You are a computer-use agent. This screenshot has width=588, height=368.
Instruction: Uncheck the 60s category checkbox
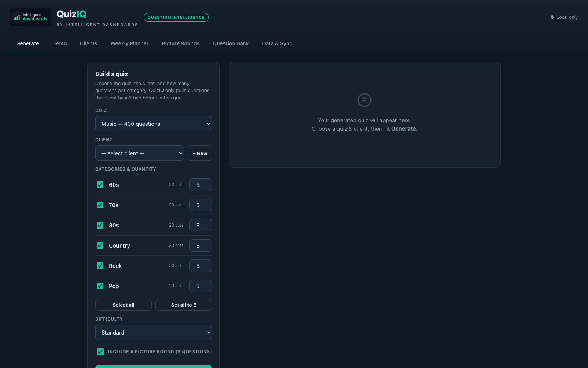pyautogui.click(x=100, y=185)
